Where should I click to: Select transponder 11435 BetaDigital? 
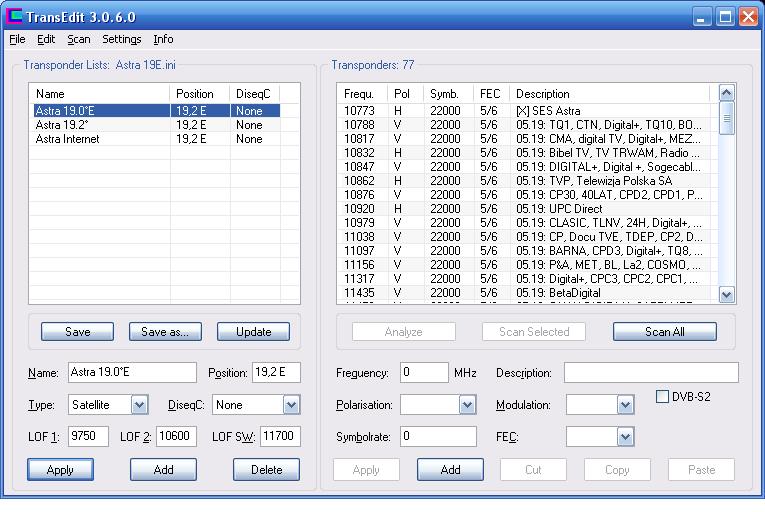tap(526, 293)
